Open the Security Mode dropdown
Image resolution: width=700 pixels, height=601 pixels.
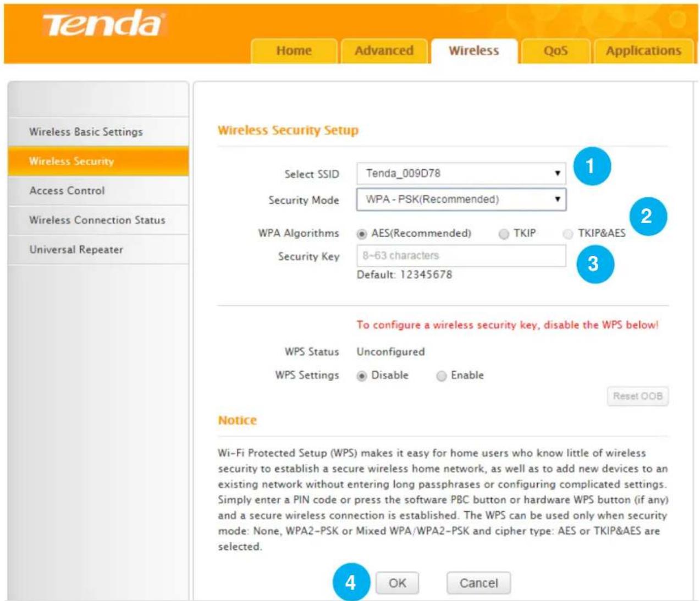(461, 199)
